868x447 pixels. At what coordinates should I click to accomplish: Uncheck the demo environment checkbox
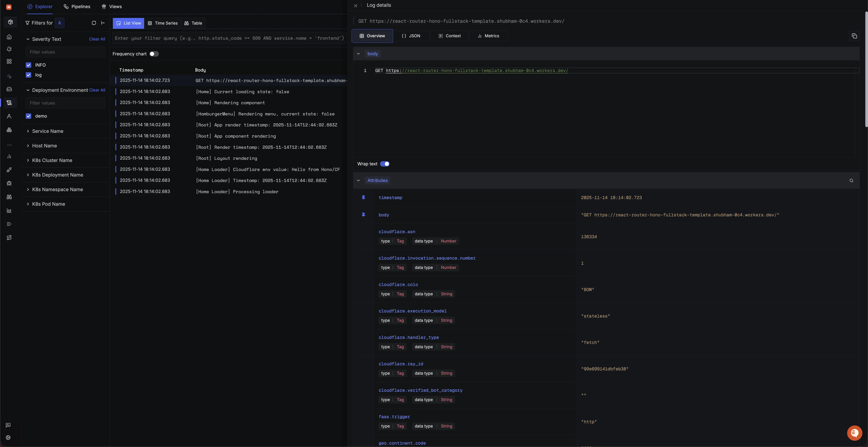click(28, 116)
